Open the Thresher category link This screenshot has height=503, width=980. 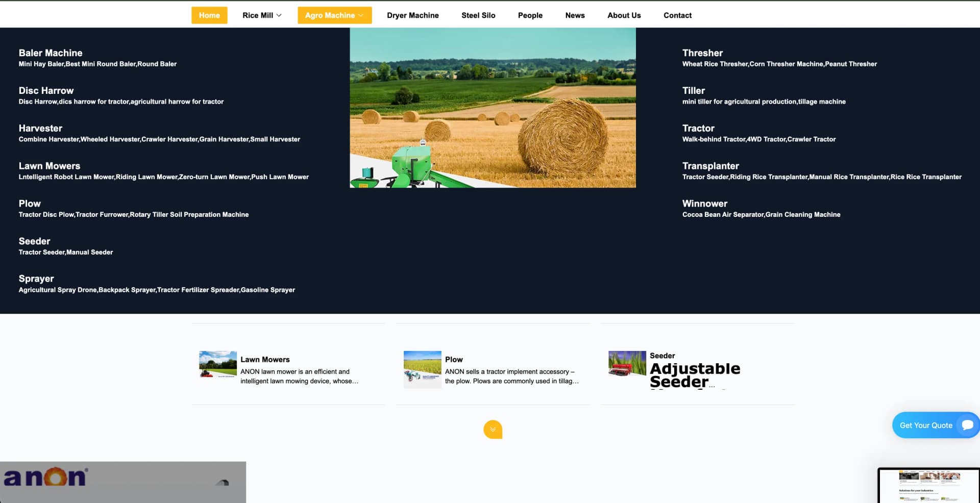pos(702,53)
